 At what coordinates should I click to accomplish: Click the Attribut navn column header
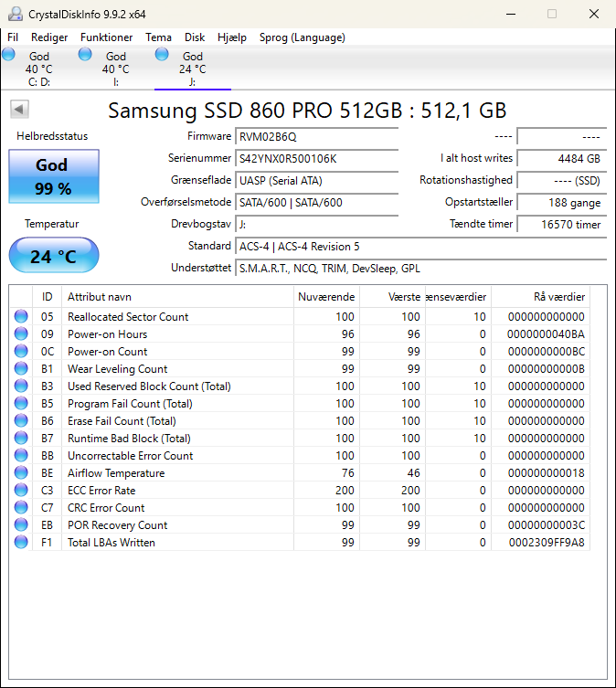pos(178,297)
